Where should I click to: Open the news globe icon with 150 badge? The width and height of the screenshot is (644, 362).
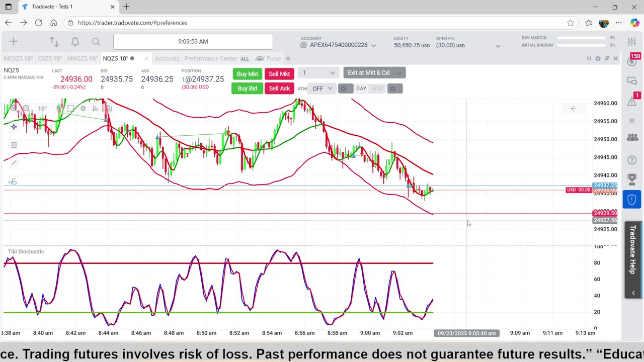(x=632, y=61)
